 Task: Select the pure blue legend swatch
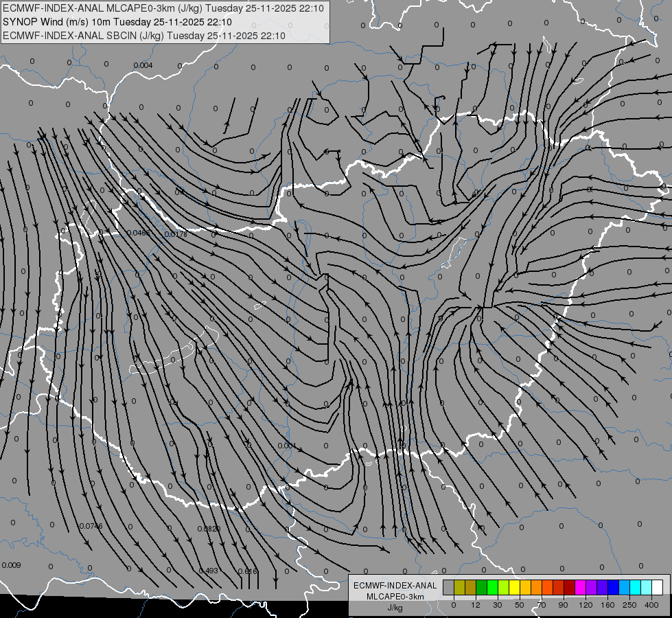(x=613, y=587)
